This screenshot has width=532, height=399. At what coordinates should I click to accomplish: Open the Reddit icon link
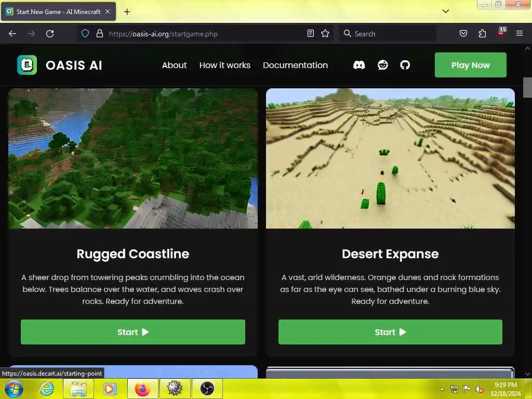(x=383, y=65)
